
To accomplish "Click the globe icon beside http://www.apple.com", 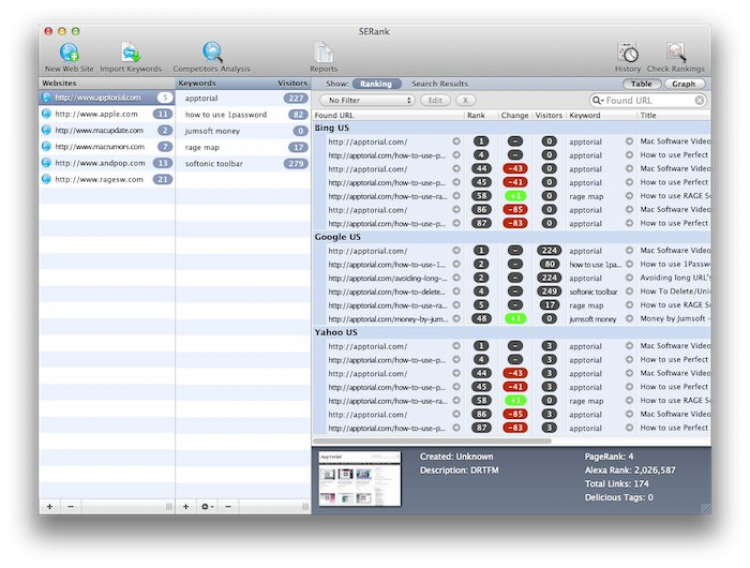I will click(x=46, y=114).
